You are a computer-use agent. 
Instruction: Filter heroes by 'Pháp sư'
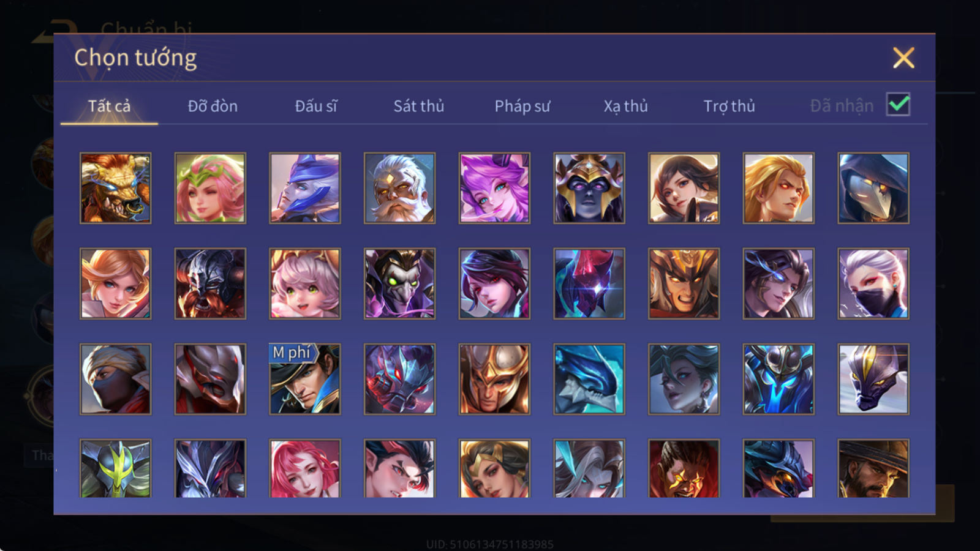[522, 106]
